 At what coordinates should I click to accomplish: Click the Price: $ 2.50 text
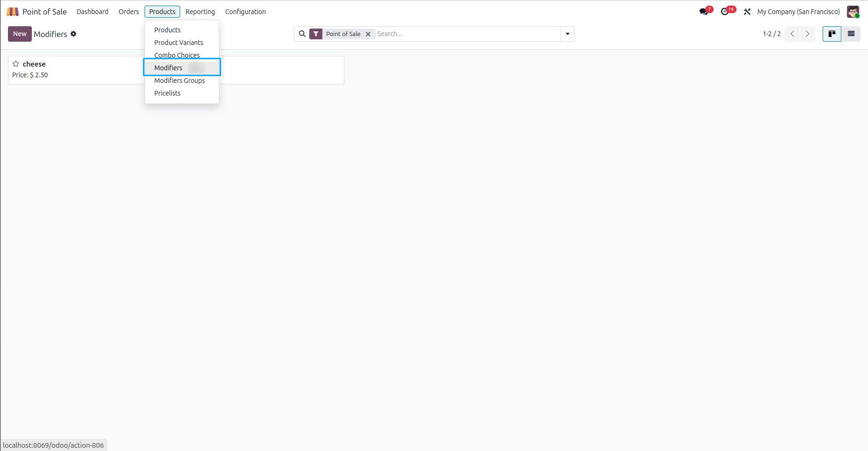tap(30, 75)
